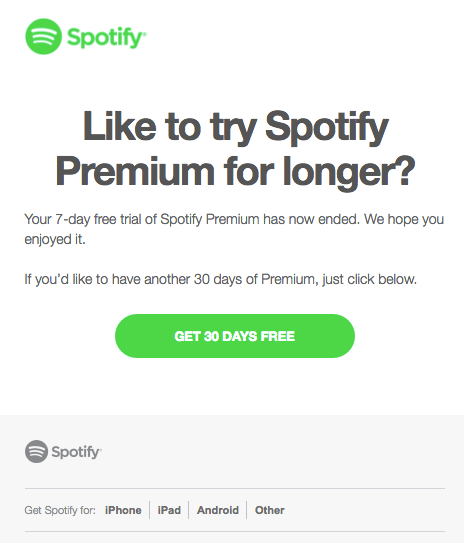Screen dimensions: 464x543
Task: Click the gray Spotify wordmark in footer
Action: (x=77, y=452)
